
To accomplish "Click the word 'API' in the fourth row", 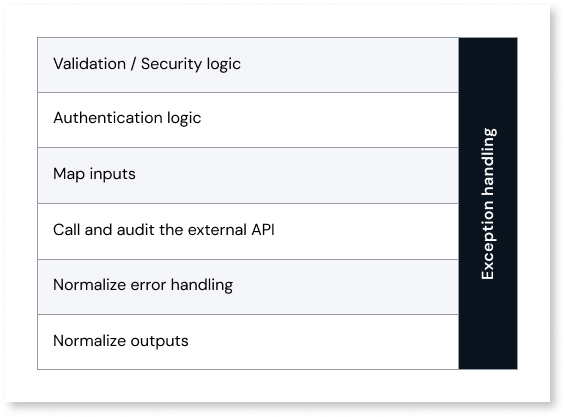I will tap(263, 230).
